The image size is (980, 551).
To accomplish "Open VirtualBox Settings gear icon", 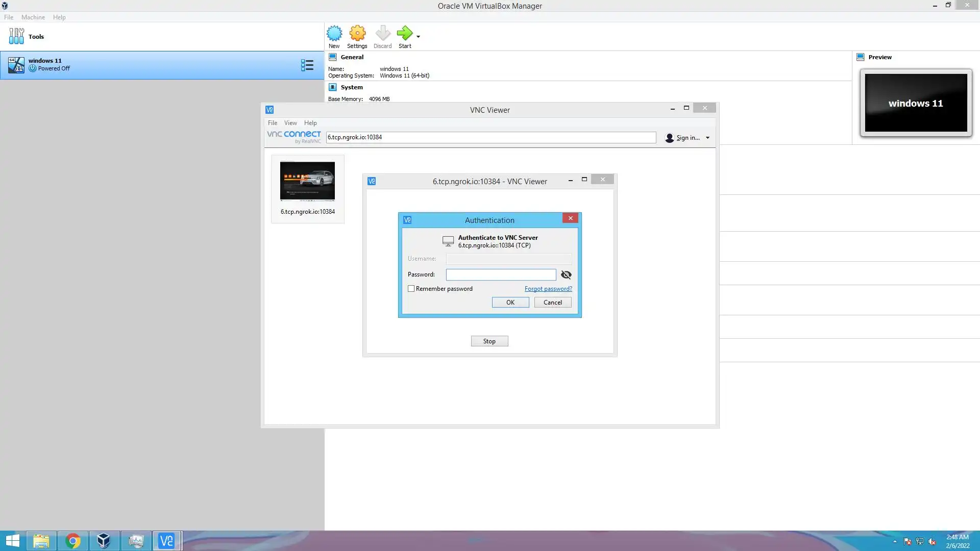I will (357, 34).
